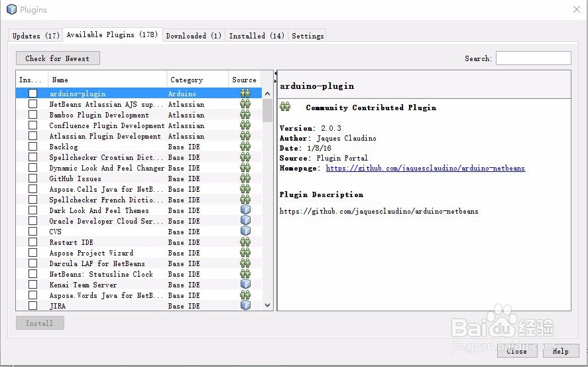The image size is (588, 367).
Task: Click the Install button
Action: point(40,323)
